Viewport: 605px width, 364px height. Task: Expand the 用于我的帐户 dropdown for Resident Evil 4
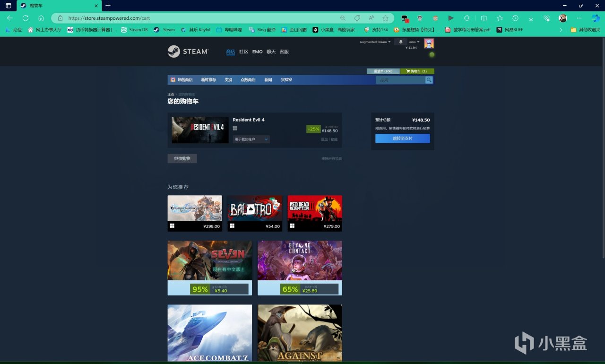tap(251, 139)
